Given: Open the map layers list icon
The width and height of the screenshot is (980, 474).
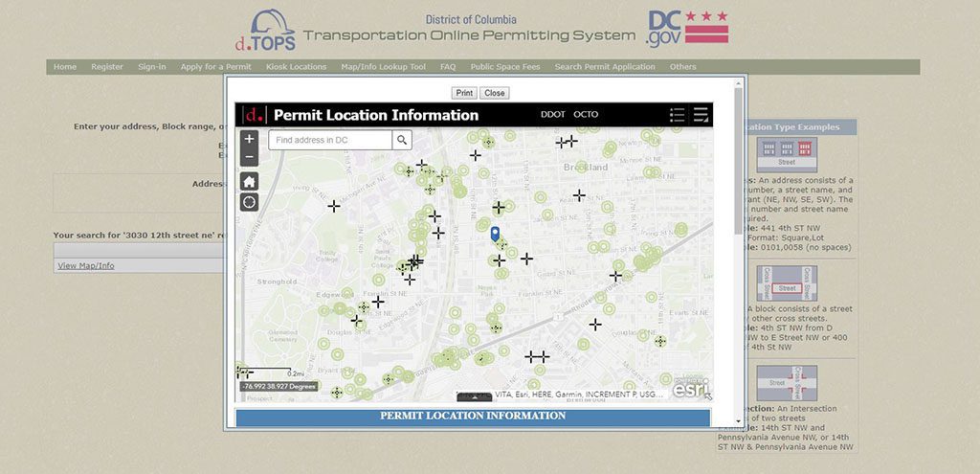Looking at the screenshot, I should coord(702,115).
